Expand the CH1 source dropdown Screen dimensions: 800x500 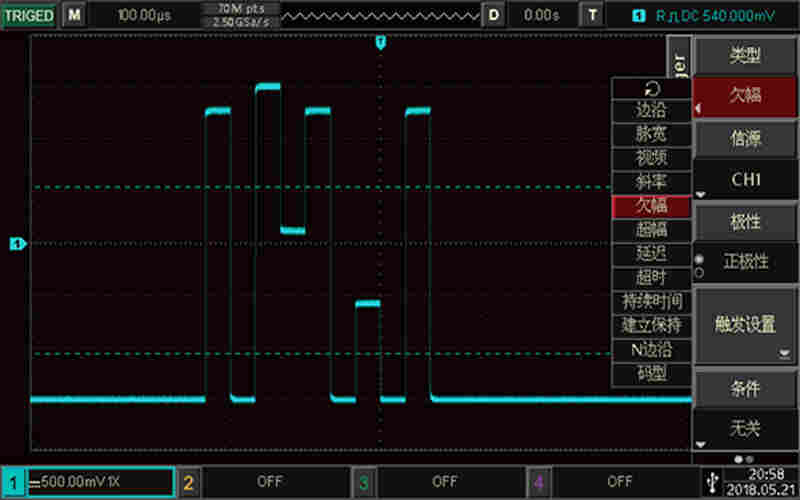pos(745,180)
